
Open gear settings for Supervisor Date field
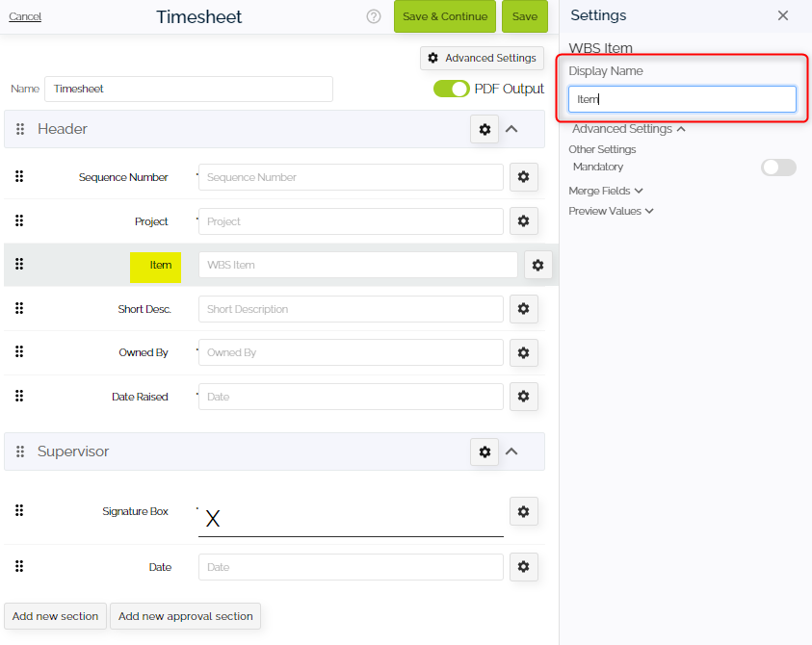click(x=524, y=567)
